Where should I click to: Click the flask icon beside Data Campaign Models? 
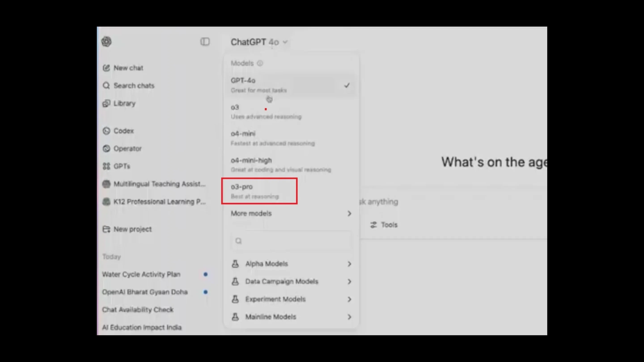pos(235,282)
